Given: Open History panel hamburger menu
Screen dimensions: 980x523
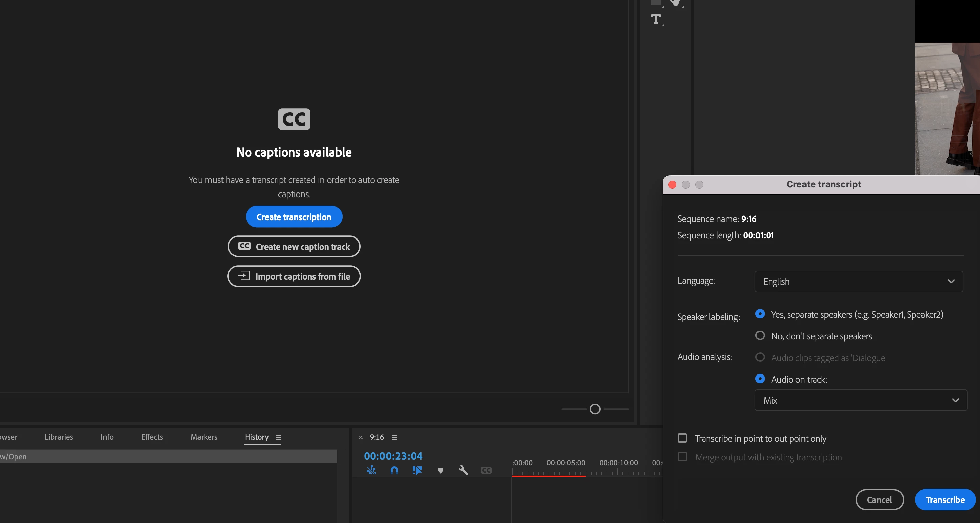Looking at the screenshot, I should coord(279,437).
